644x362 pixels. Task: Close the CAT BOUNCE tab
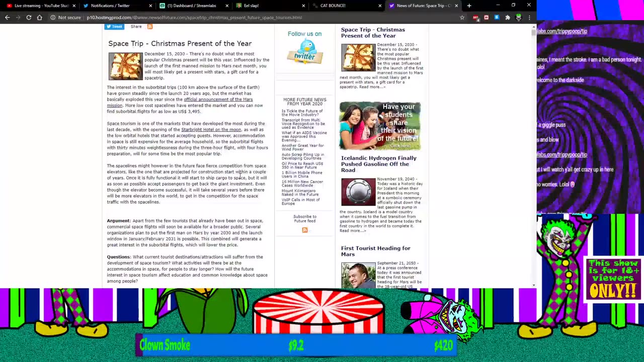coord(379,6)
